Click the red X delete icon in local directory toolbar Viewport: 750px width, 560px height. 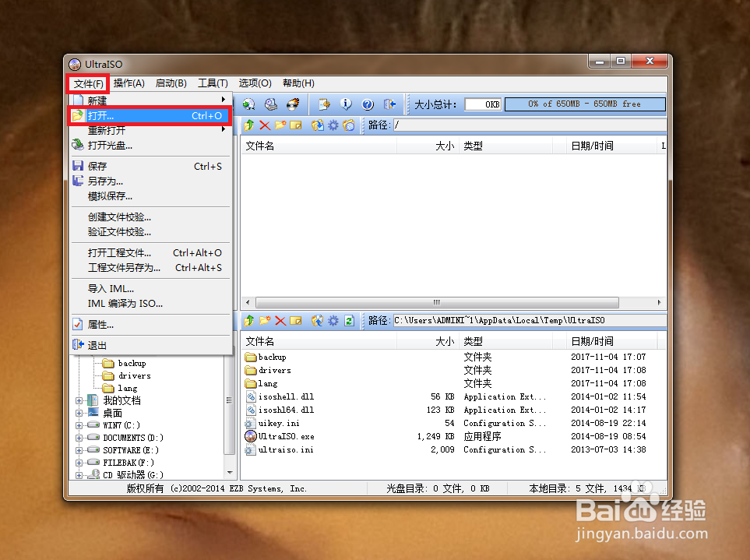[x=280, y=320]
